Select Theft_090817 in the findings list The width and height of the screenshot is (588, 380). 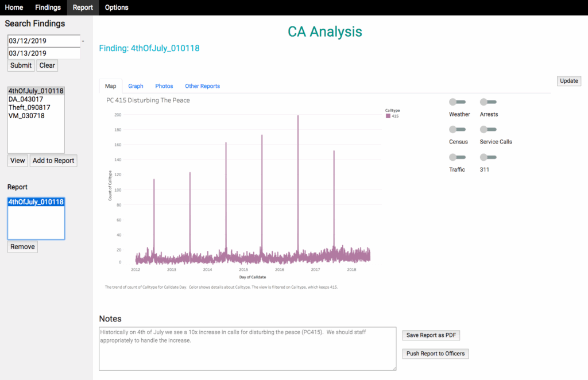29,107
